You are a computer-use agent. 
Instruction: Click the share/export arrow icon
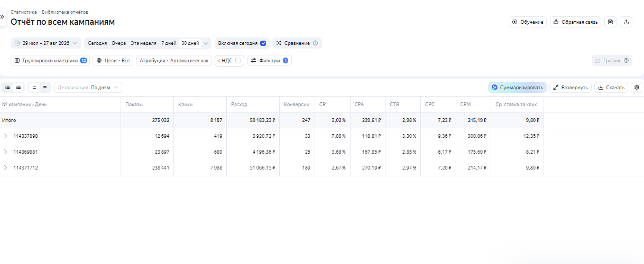(626, 22)
